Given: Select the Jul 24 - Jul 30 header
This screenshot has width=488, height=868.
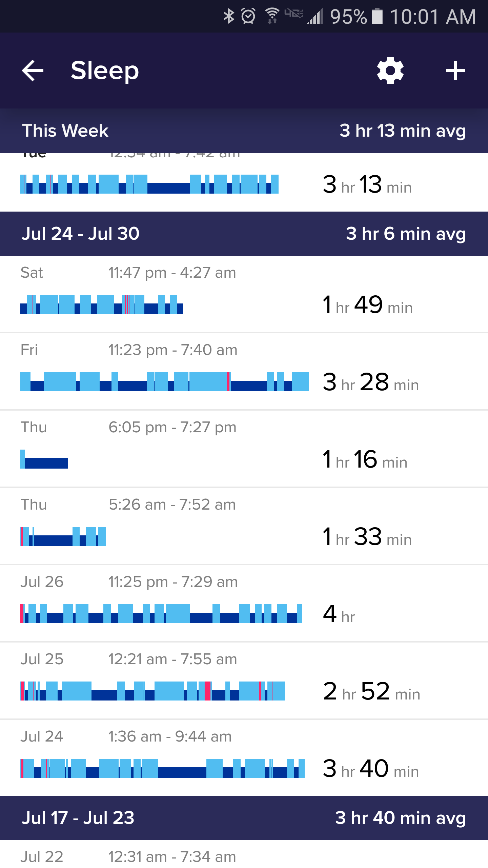Looking at the screenshot, I should pyautogui.click(x=244, y=234).
